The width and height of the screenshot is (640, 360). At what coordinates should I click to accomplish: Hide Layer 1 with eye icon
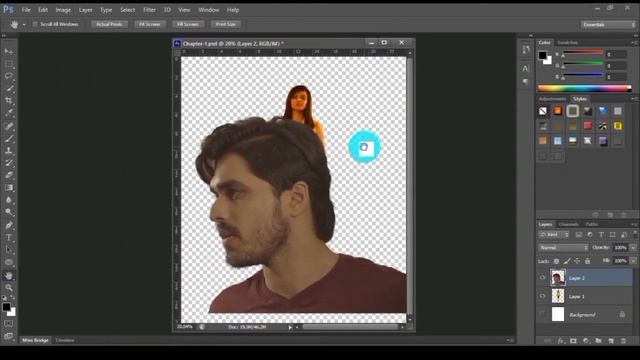tap(542, 296)
